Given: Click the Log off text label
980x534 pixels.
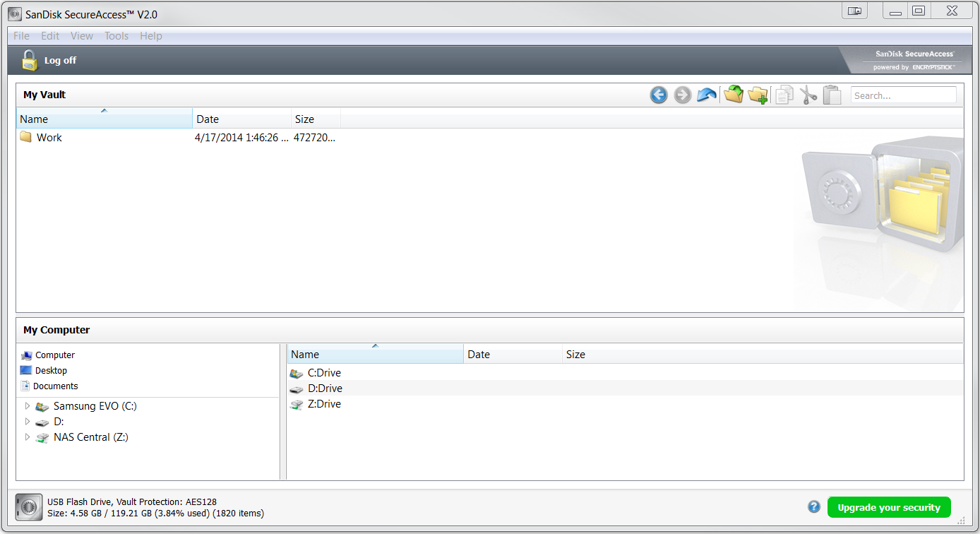Looking at the screenshot, I should pos(60,61).
